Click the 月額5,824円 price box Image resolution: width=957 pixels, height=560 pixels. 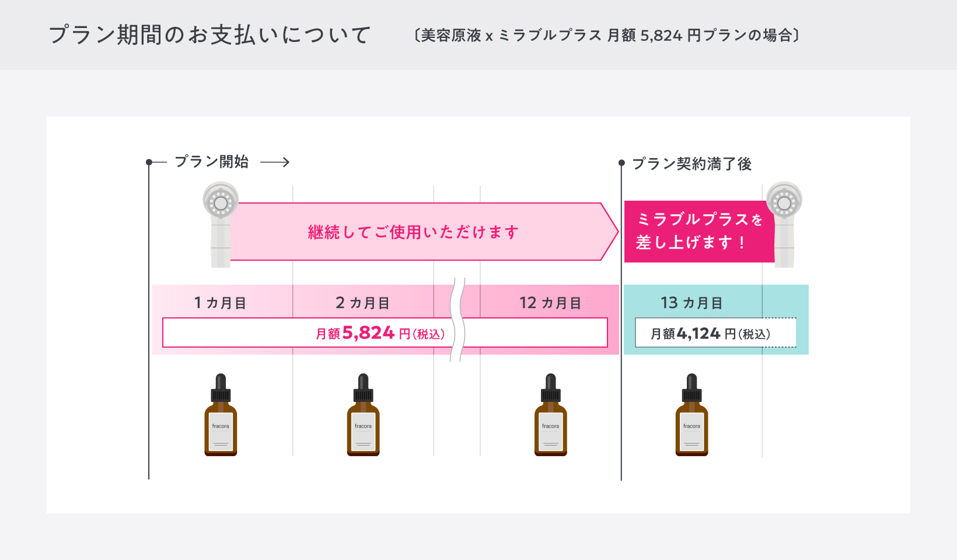coord(385,332)
